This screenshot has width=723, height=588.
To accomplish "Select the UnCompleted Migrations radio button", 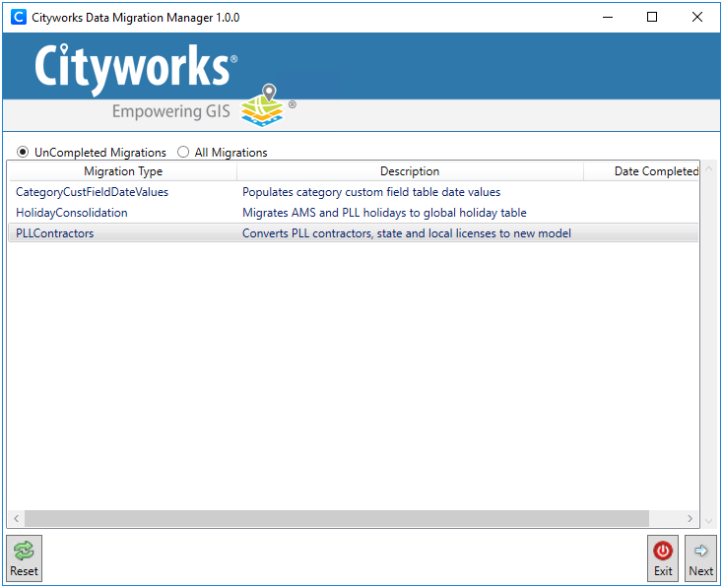I will (x=24, y=153).
